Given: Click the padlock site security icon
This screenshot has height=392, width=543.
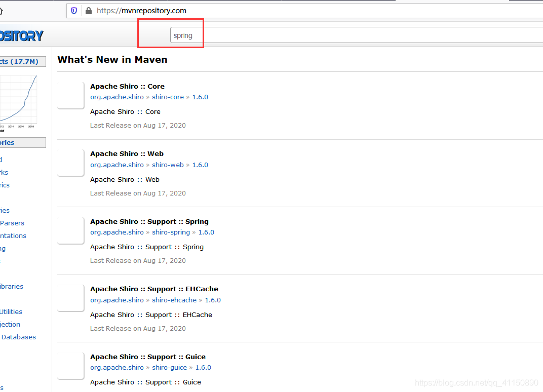Looking at the screenshot, I should (89, 11).
